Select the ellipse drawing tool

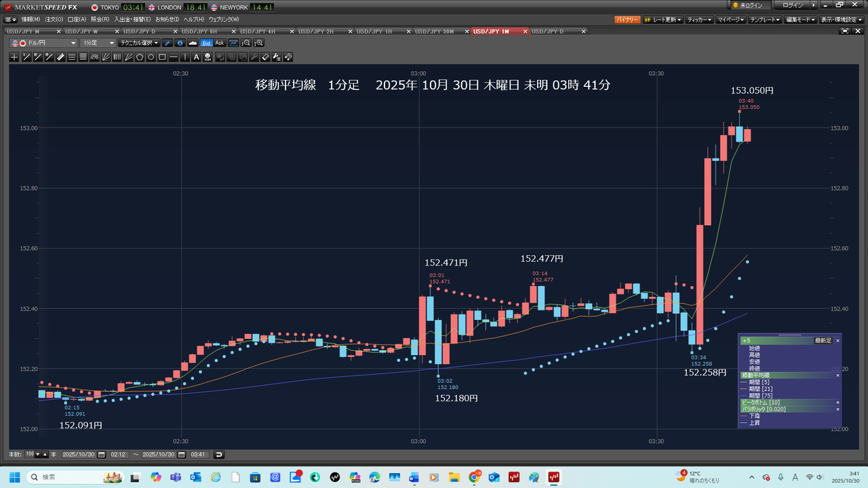(x=151, y=57)
